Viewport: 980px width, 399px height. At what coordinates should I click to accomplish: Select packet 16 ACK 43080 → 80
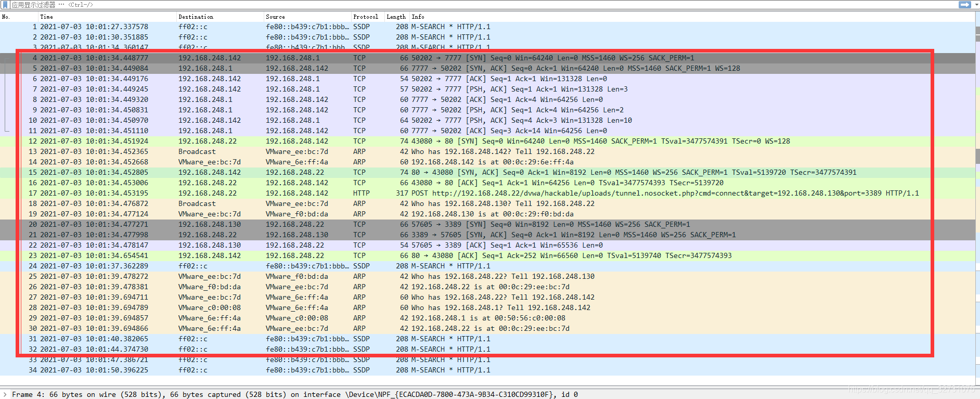487,183
